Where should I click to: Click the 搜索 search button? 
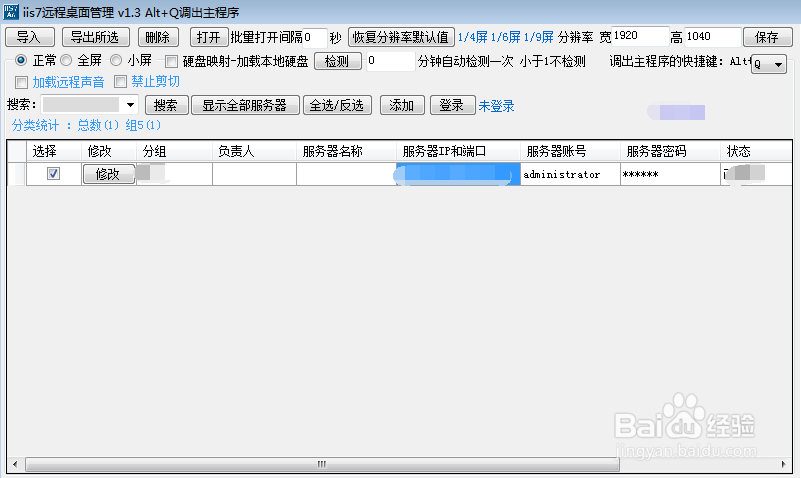(x=167, y=105)
